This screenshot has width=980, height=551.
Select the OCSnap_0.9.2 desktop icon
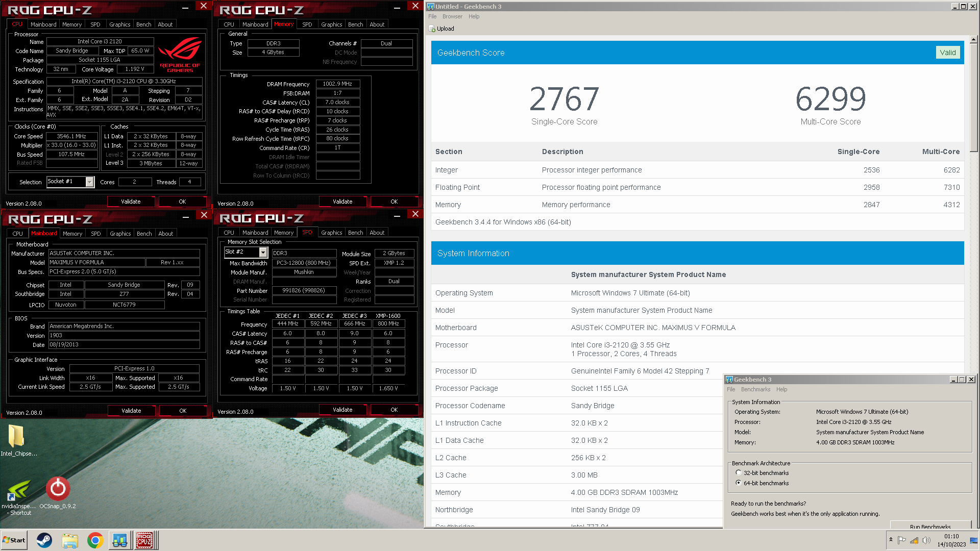click(58, 493)
